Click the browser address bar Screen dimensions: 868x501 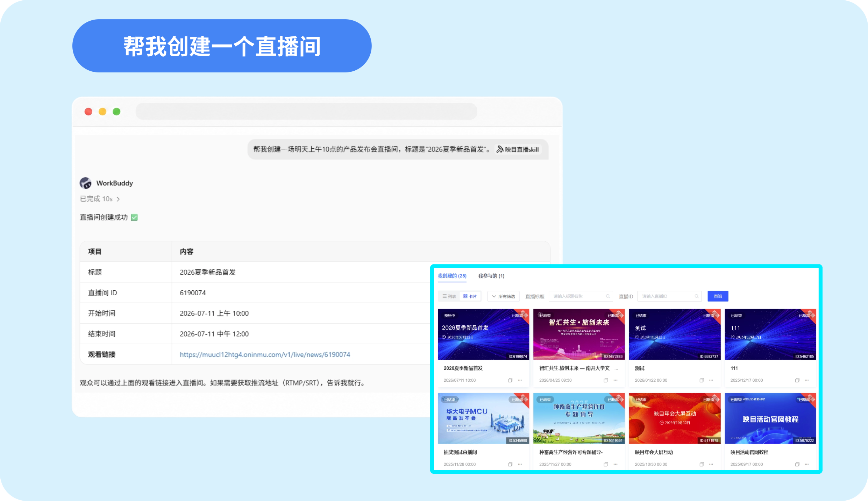click(306, 112)
